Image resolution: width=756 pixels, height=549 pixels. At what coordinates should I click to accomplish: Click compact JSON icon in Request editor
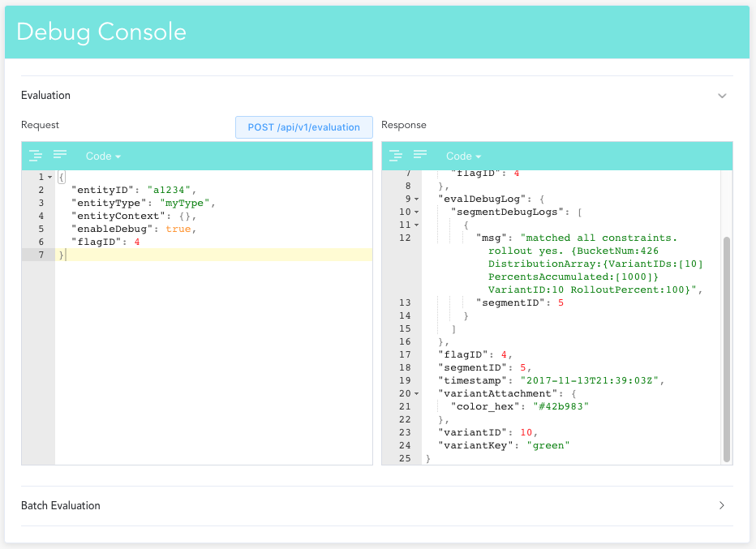(x=60, y=154)
